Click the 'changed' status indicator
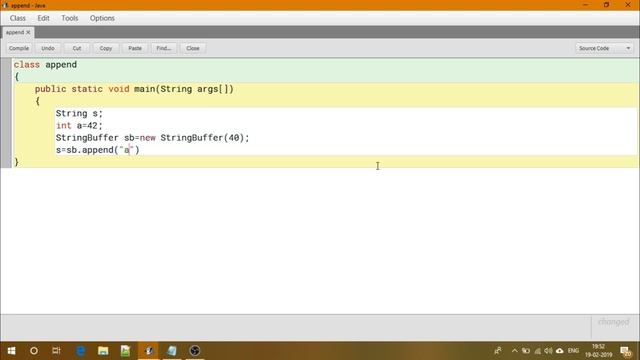 (614, 322)
